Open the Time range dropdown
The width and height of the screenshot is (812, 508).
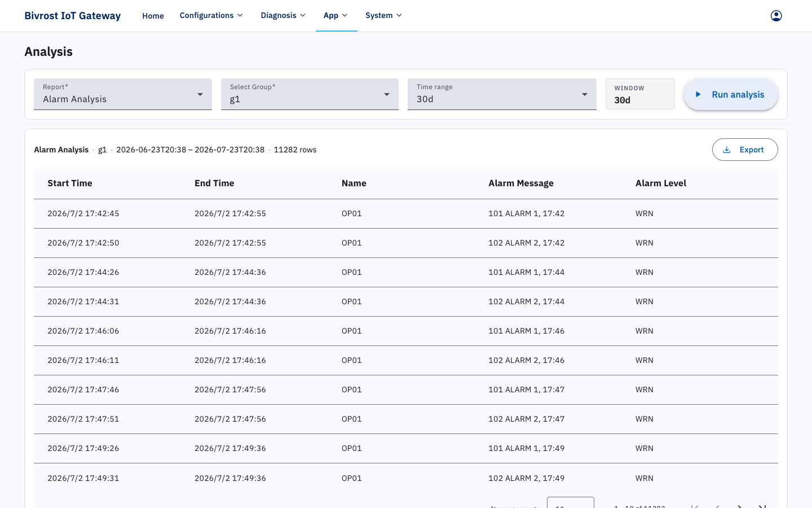click(x=502, y=94)
